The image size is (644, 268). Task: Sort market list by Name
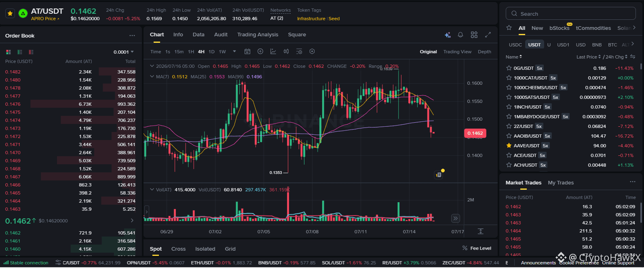click(514, 57)
